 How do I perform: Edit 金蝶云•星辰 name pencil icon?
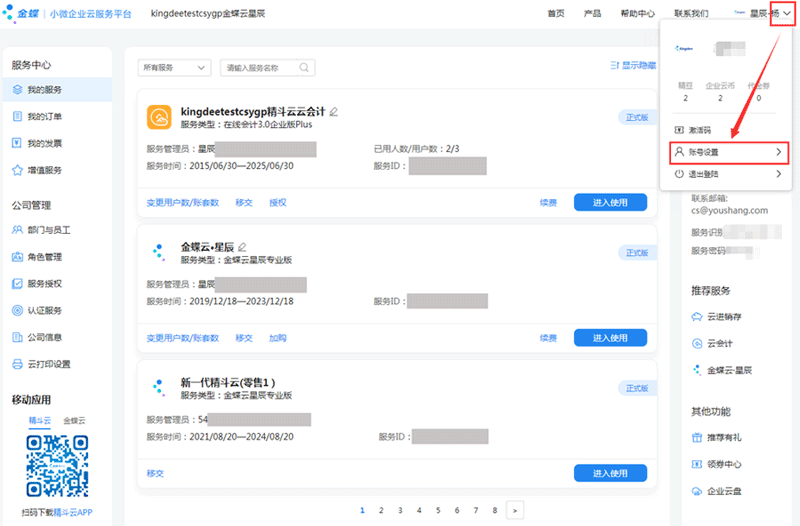click(242, 247)
